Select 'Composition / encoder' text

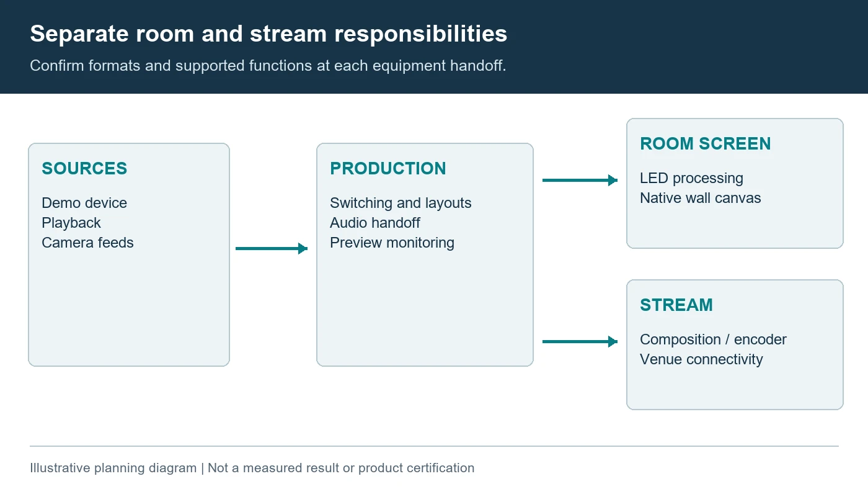(713, 339)
